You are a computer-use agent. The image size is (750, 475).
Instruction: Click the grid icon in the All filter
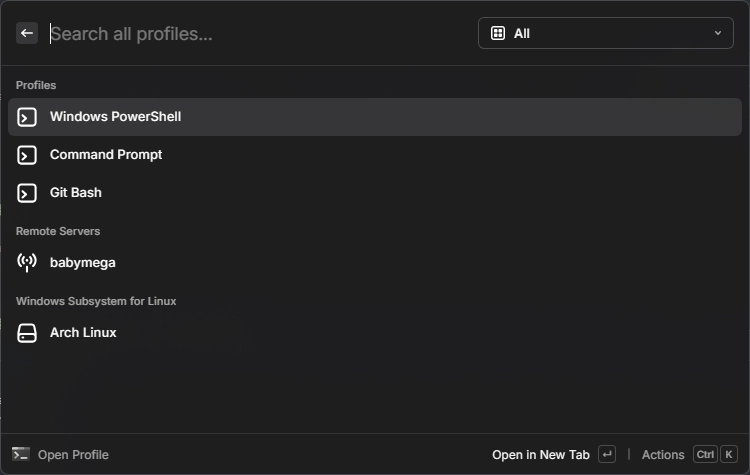coord(498,33)
